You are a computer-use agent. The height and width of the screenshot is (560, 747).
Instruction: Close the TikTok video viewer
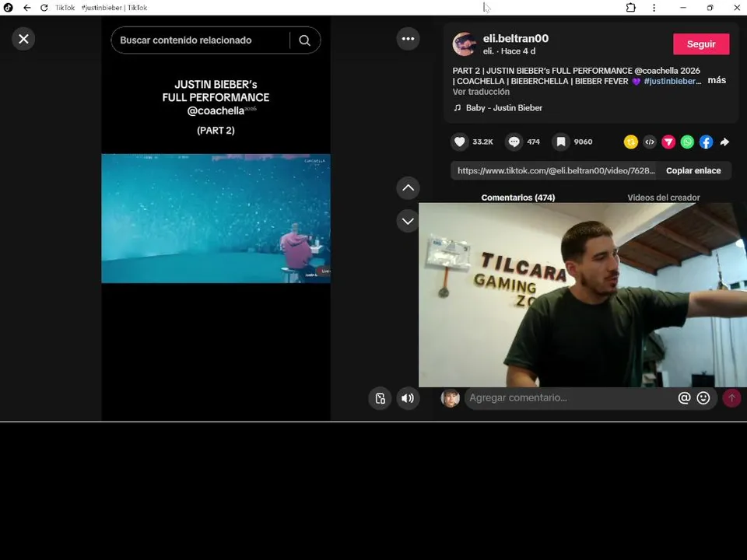click(23, 39)
